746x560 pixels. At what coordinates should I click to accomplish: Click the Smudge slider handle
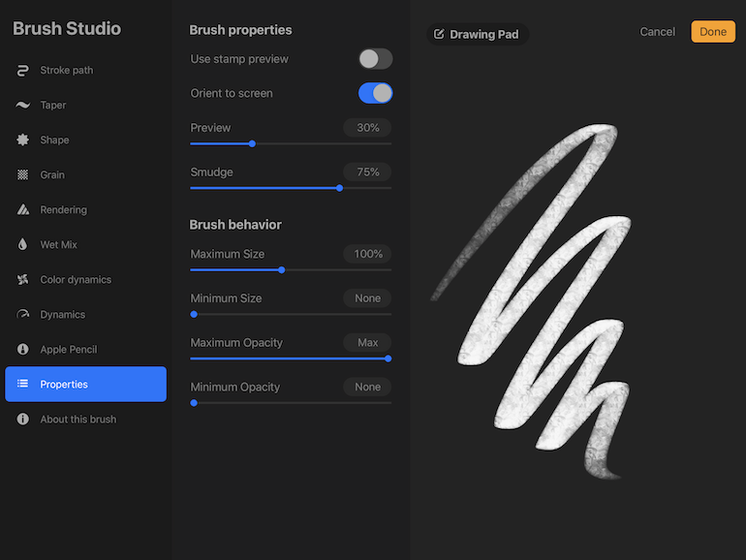tap(339, 188)
